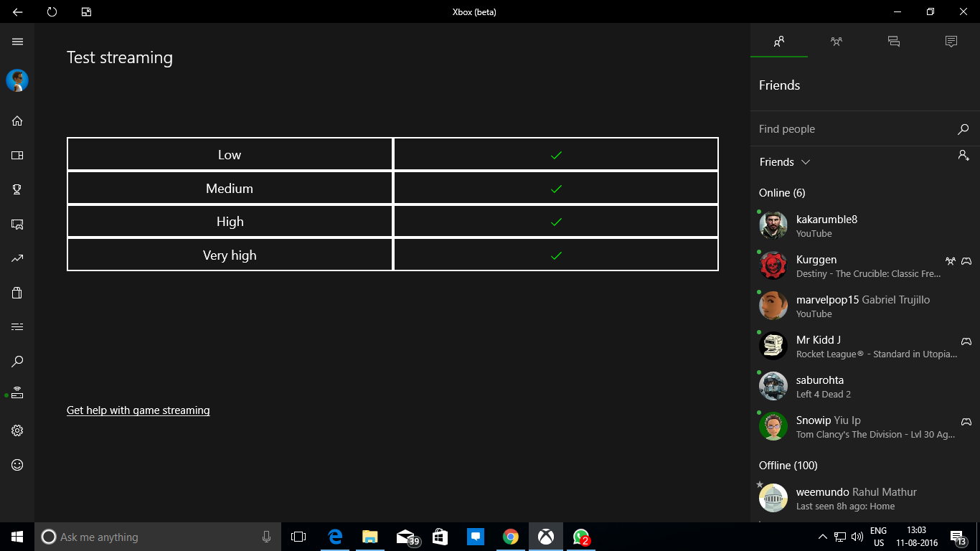This screenshot has height=551, width=980.
Task: Go back with title bar arrow
Action: pos(17,11)
